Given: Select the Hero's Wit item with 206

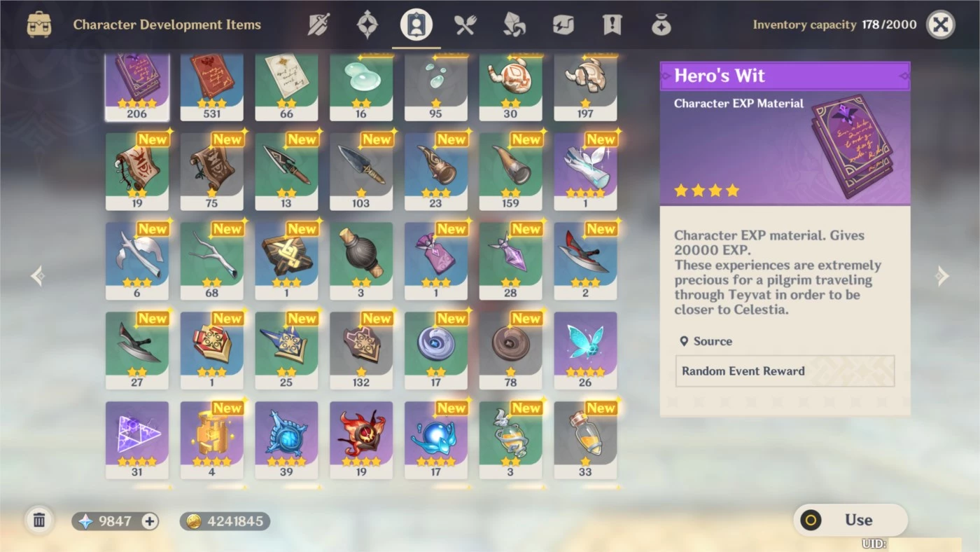Looking at the screenshot, I should (137, 87).
